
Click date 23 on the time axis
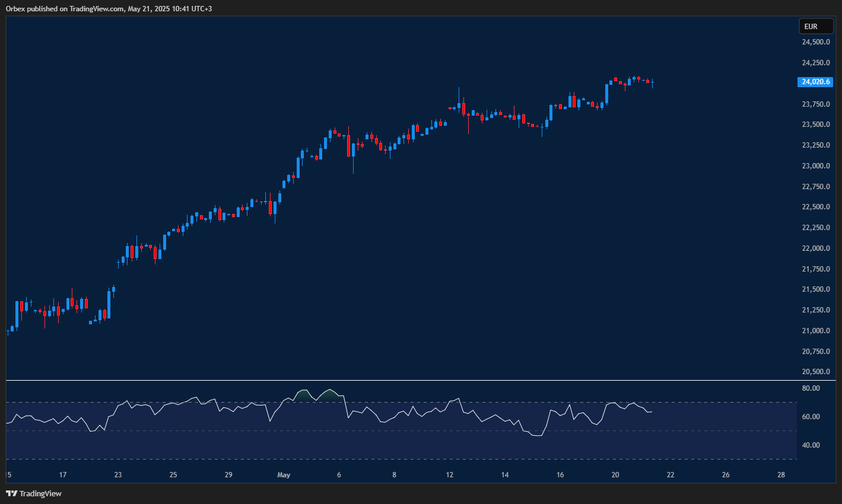(x=118, y=475)
